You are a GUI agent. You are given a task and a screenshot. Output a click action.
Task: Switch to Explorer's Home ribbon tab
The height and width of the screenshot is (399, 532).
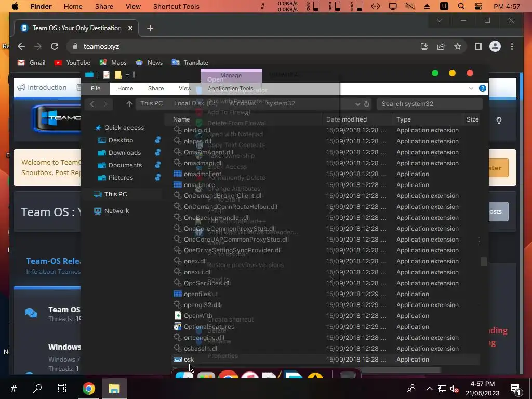coord(125,88)
